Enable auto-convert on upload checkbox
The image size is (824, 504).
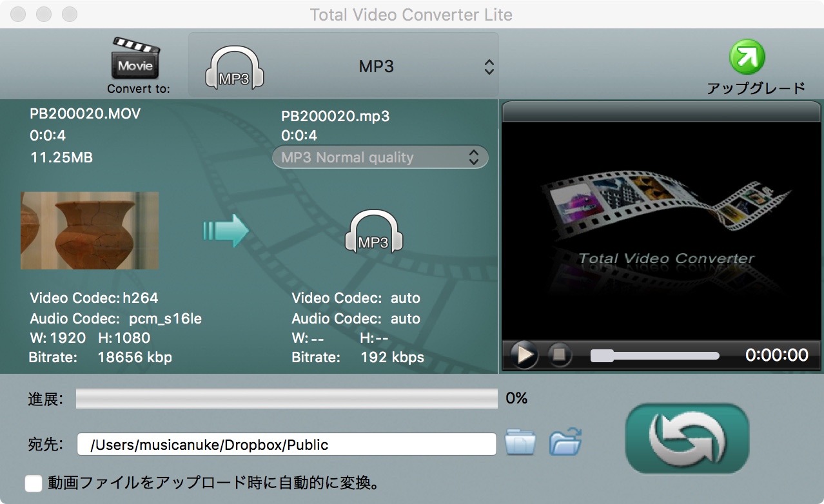pyautogui.click(x=33, y=483)
